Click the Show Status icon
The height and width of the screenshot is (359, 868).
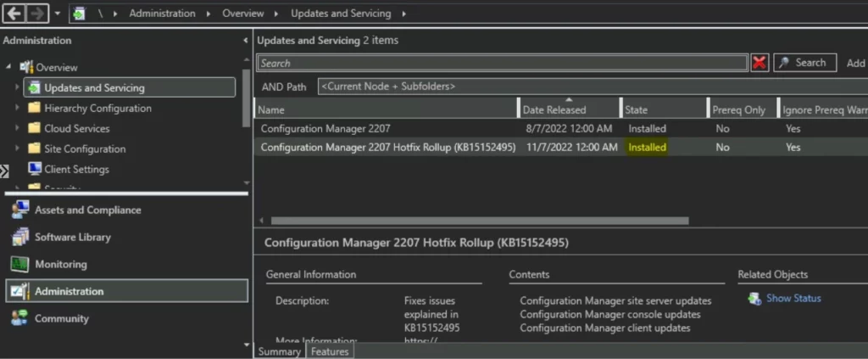click(754, 299)
